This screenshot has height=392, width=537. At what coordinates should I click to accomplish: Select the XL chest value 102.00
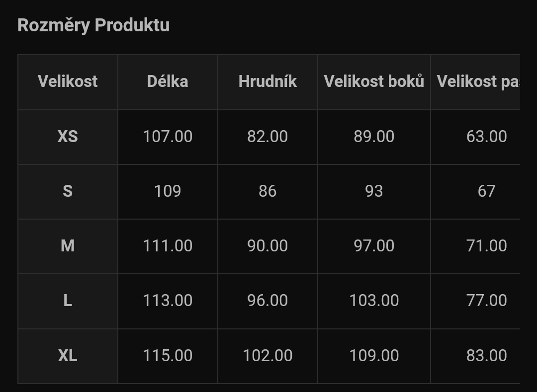tap(268, 356)
